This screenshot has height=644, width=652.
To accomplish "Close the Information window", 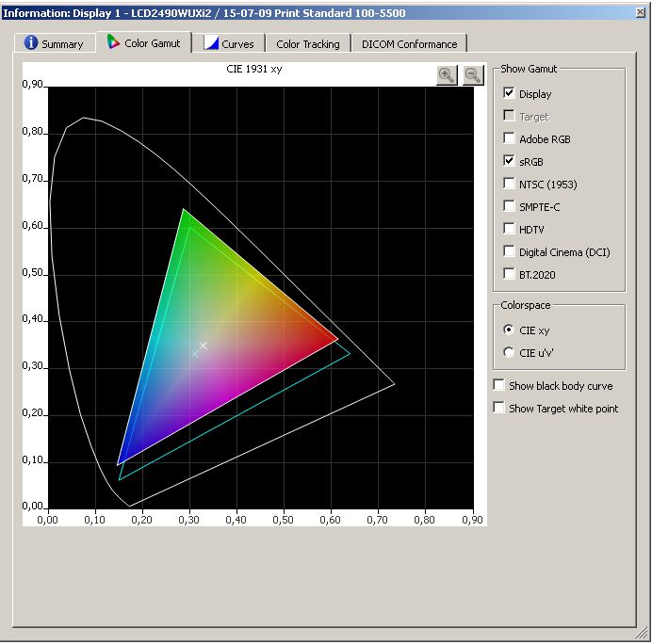I will point(639,11).
